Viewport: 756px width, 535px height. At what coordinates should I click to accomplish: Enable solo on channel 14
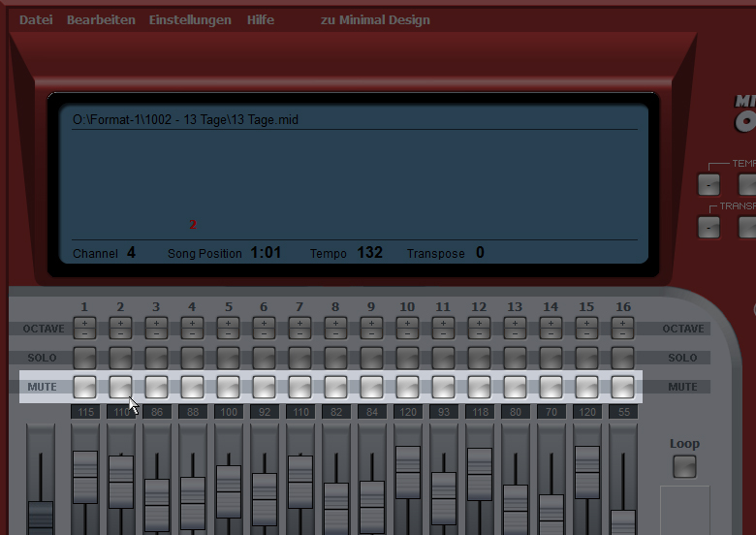pos(551,358)
